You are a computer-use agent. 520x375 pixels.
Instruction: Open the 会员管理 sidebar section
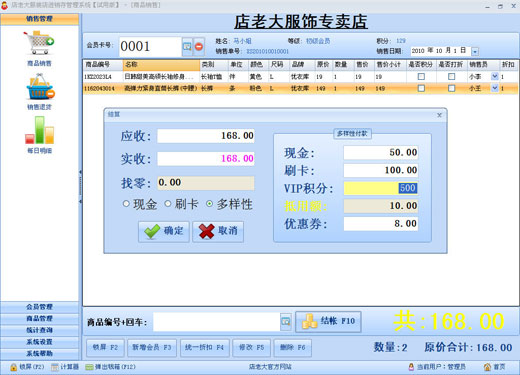40,307
